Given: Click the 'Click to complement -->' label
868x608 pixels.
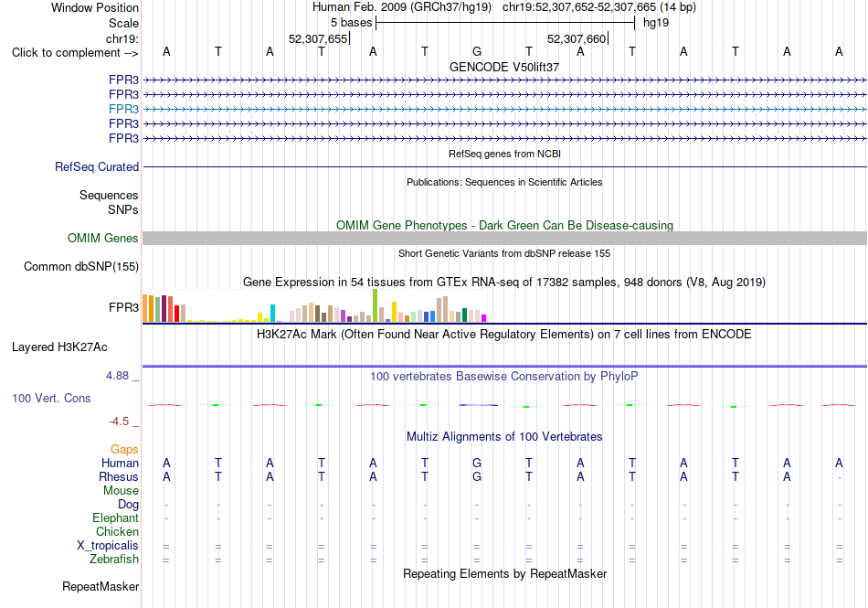Looking at the screenshot, I should click(75, 53).
